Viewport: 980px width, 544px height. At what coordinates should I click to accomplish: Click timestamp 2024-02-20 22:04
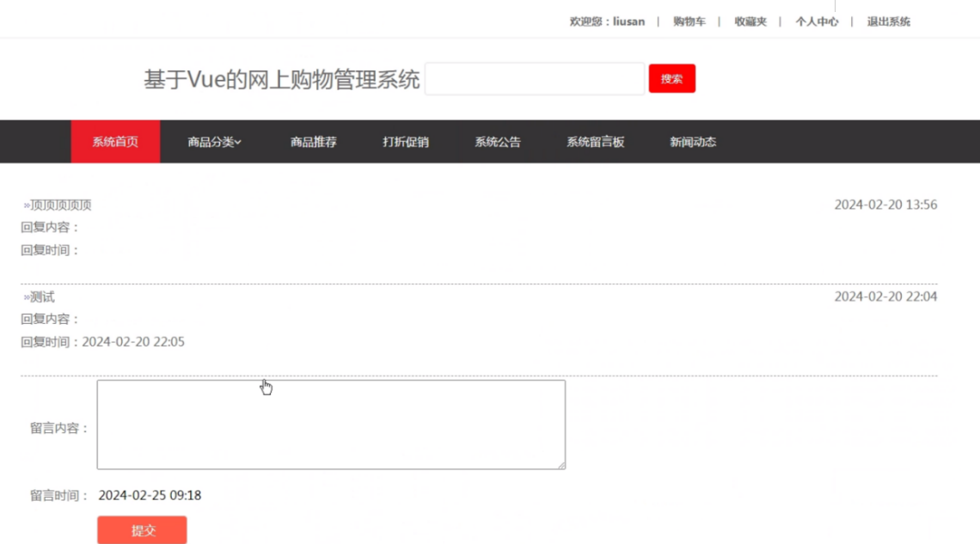click(x=885, y=296)
